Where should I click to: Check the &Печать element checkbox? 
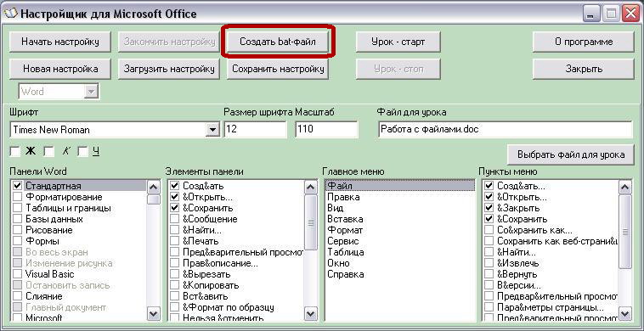[174, 241]
